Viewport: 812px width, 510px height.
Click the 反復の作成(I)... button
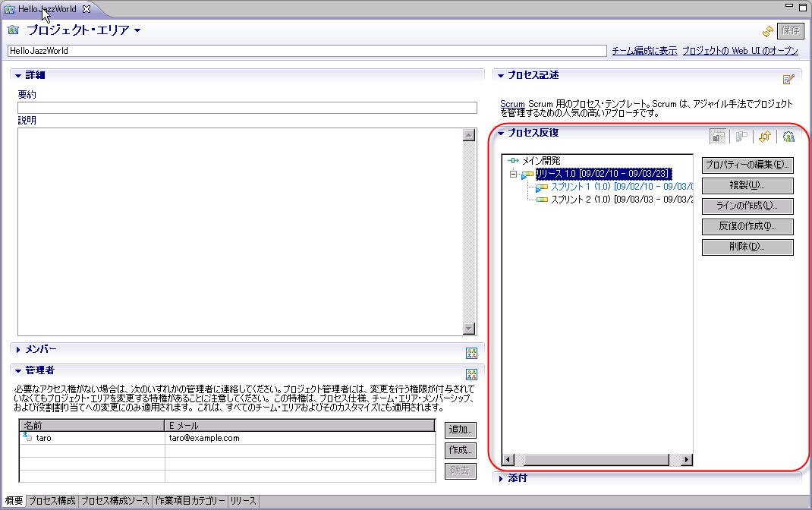pyautogui.click(x=747, y=226)
